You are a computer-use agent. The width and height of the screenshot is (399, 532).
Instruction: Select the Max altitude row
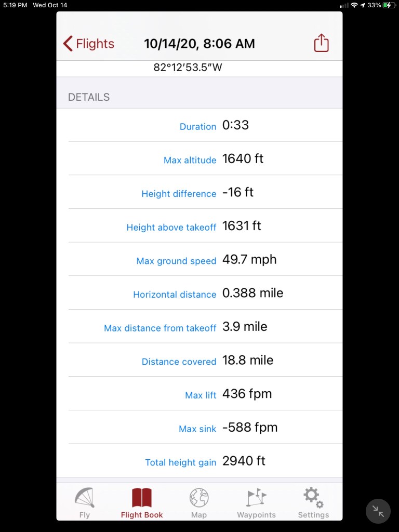205,159
